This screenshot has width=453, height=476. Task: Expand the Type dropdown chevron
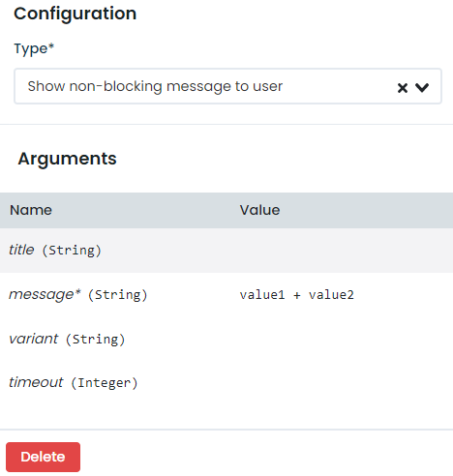pyautogui.click(x=422, y=87)
